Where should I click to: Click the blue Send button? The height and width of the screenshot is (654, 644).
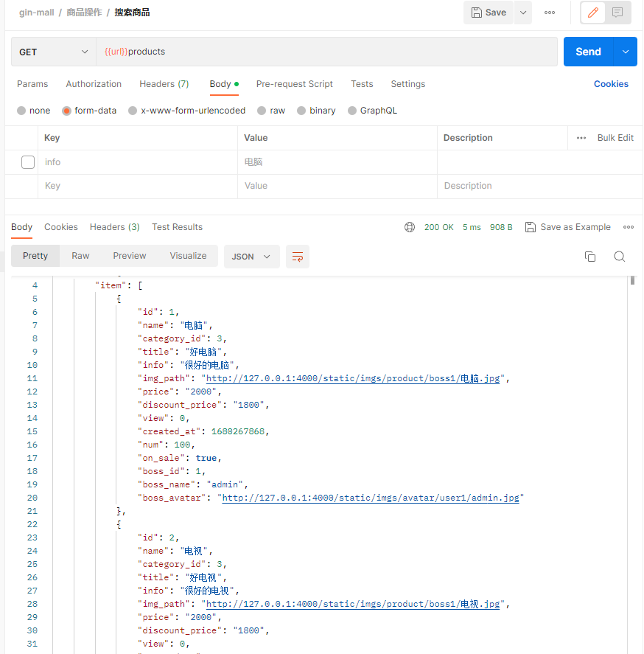point(588,52)
